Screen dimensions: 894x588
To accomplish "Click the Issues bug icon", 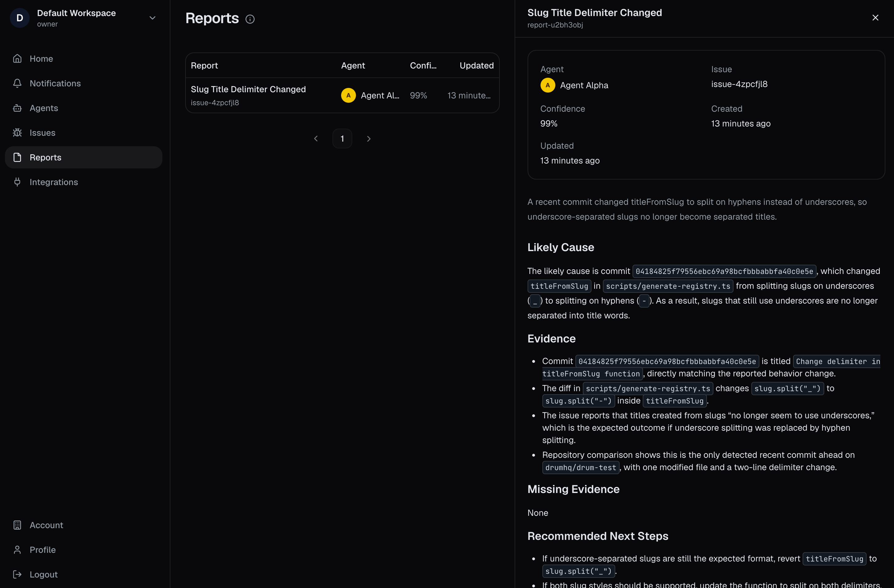I will coord(17,133).
